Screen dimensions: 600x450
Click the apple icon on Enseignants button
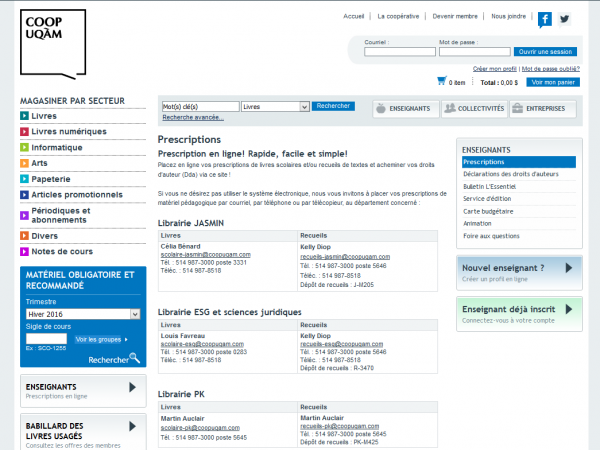[x=381, y=108]
